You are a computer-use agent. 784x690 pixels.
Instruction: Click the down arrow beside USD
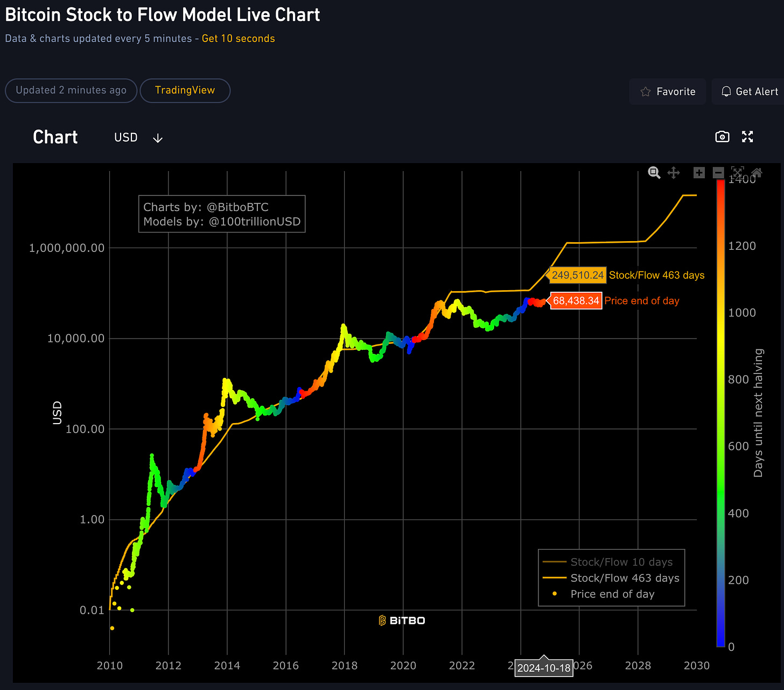(158, 138)
